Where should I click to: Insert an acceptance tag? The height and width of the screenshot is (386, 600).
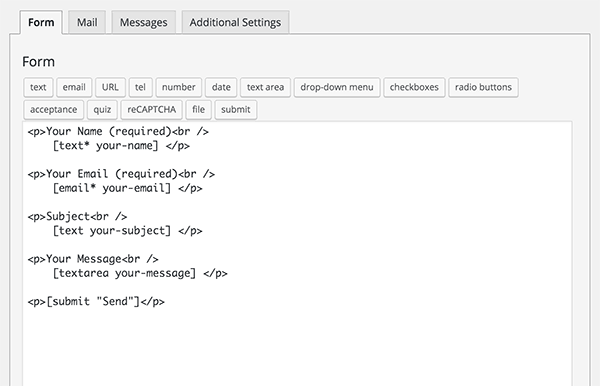click(54, 110)
